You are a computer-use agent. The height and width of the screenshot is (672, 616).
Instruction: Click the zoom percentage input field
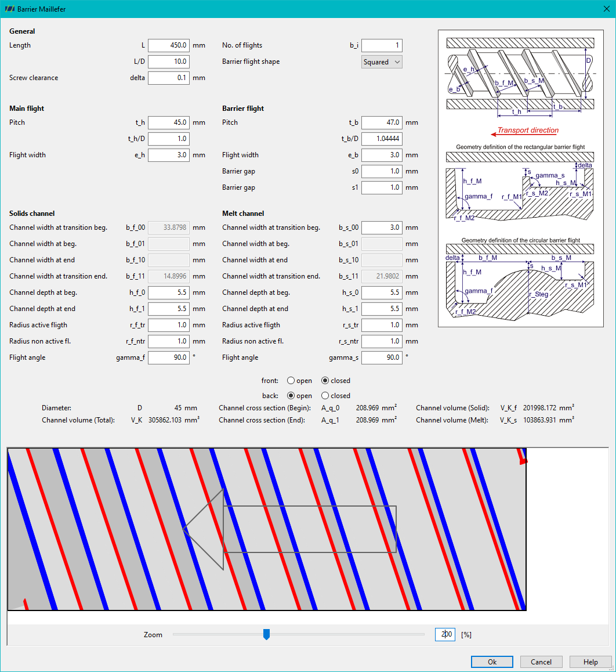point(445,634)
